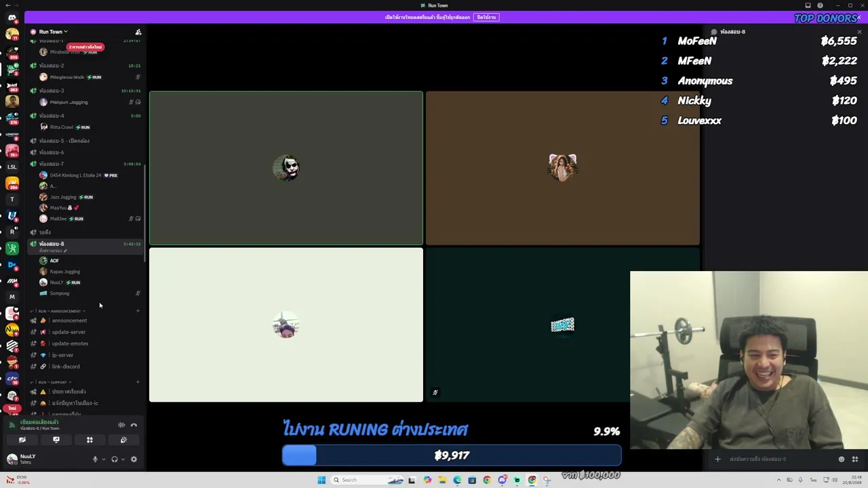
Task: Open the update-server channel
Action: click(x=69, y=332)
